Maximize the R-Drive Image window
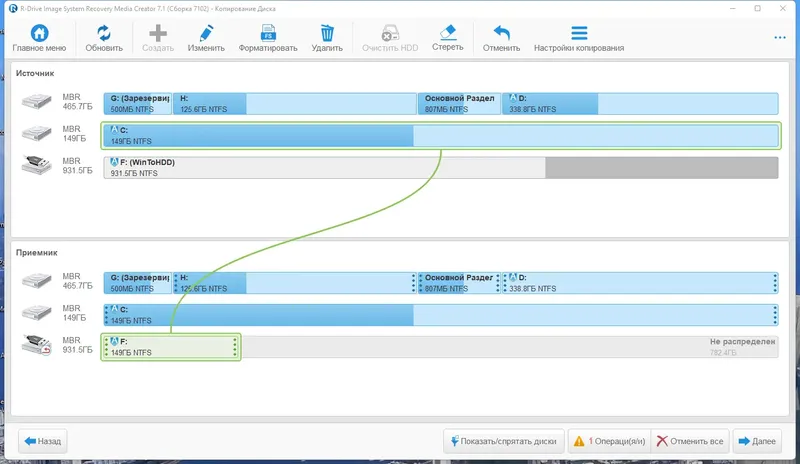800x464 pixels. click(758, 8)
